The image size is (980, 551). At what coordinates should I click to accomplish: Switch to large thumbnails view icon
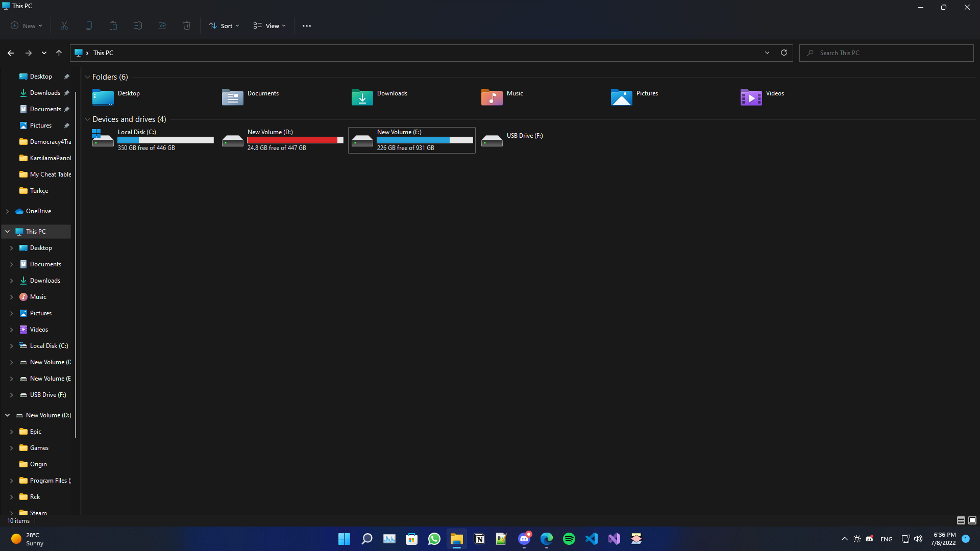(x=972, y=520)
